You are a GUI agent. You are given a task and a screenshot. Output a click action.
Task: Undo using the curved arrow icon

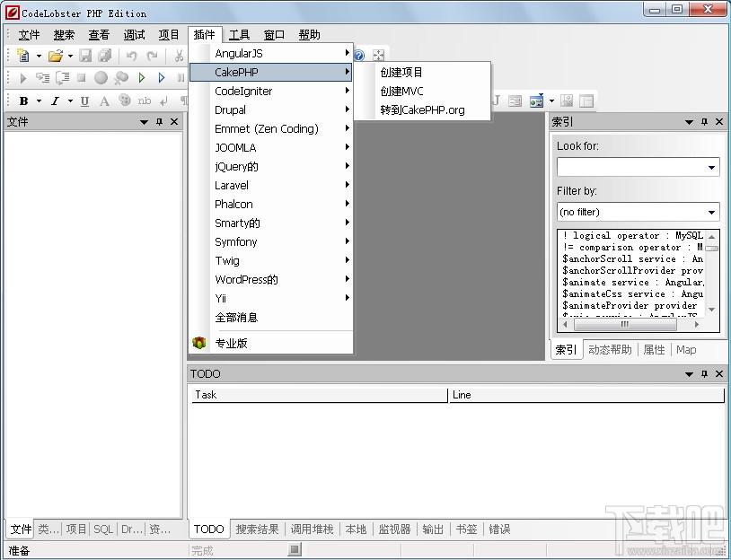click(131, 56)
